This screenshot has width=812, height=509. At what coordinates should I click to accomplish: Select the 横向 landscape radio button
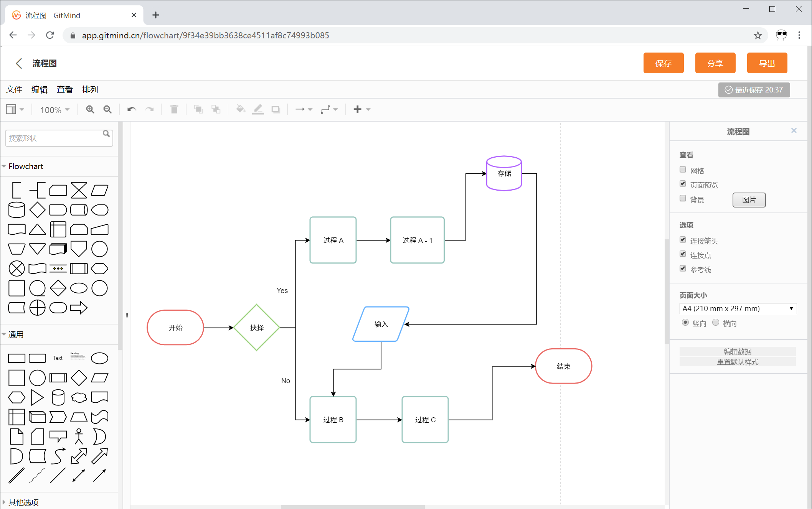pyautogui.click(x=716, y=323)
